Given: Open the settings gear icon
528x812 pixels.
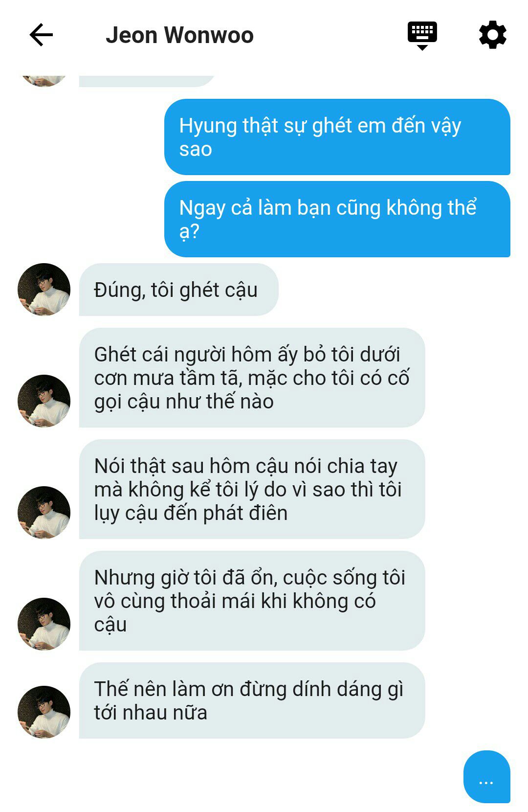Looking at the screenshot, I should (492, 35).
